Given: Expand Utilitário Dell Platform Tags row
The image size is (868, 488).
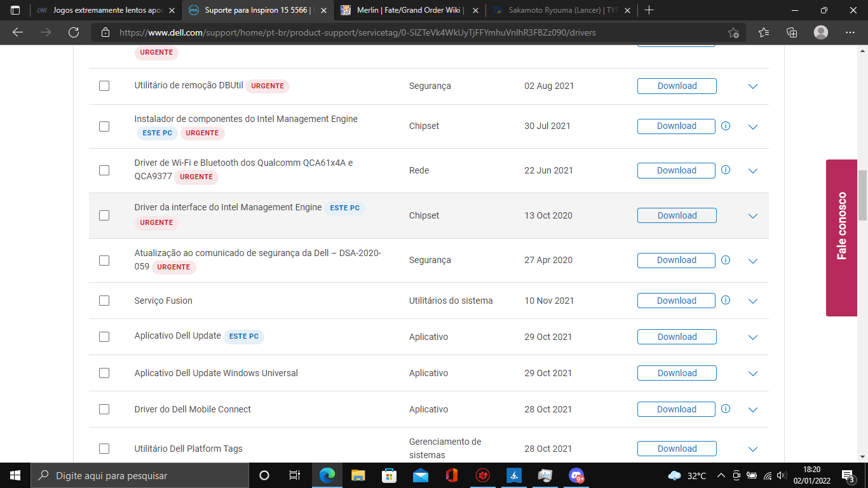Looking at the screenshot, I should point(753,449).
